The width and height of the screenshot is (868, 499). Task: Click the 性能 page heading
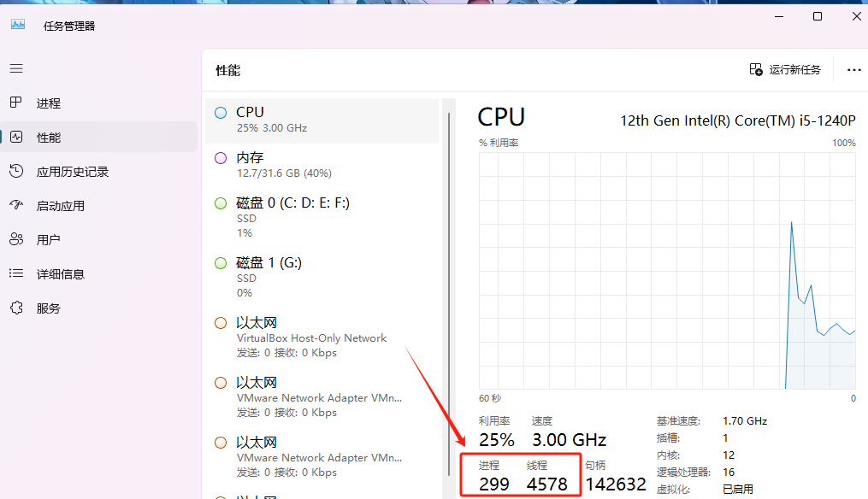click(x=227, y=70)
